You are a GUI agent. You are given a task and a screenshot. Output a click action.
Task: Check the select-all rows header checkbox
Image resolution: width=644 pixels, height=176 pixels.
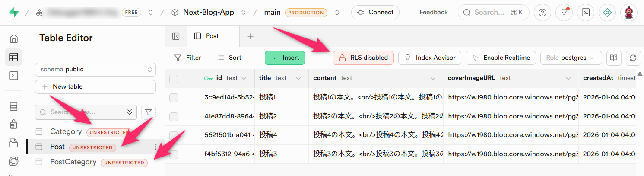[x=174, y=78]
